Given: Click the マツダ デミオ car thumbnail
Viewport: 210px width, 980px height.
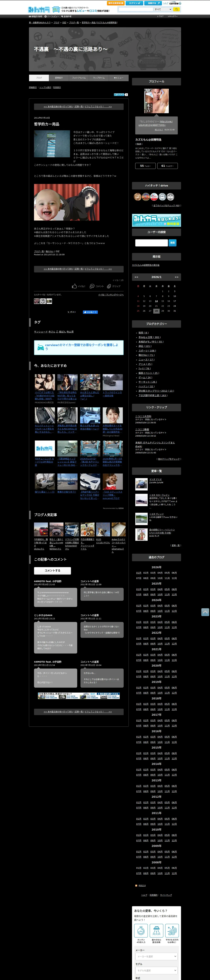Looking at the screenshot, I should click(141, 484).
